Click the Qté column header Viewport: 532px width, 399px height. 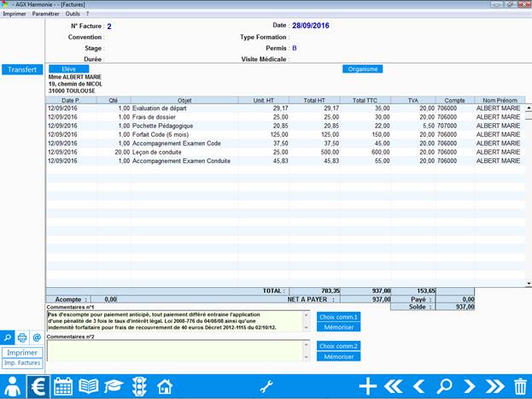pyautogui.click(x=114, y=101)
